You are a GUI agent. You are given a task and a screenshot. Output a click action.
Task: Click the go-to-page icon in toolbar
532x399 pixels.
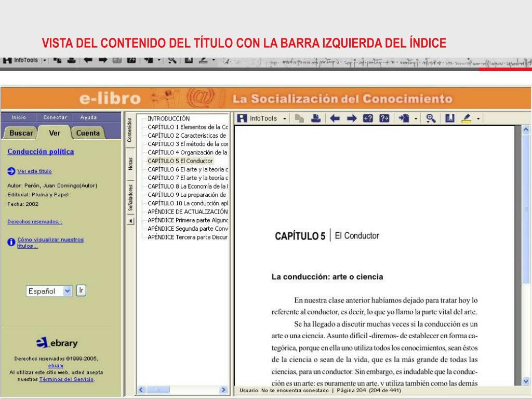(404, 118)
